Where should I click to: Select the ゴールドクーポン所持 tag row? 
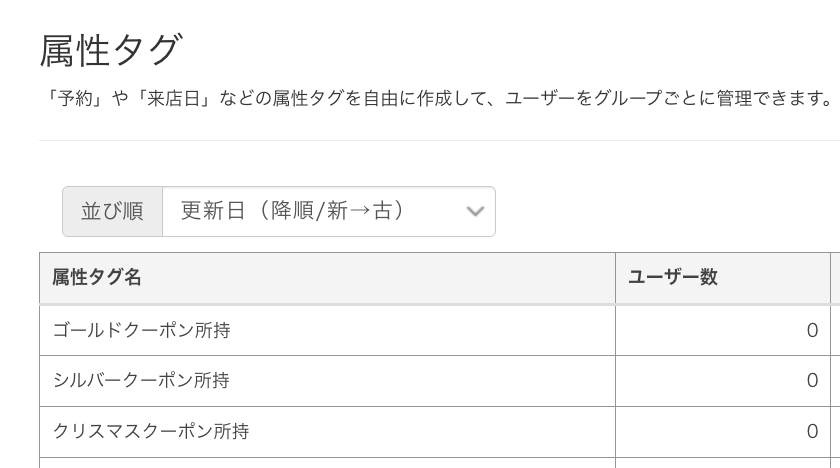141,330
